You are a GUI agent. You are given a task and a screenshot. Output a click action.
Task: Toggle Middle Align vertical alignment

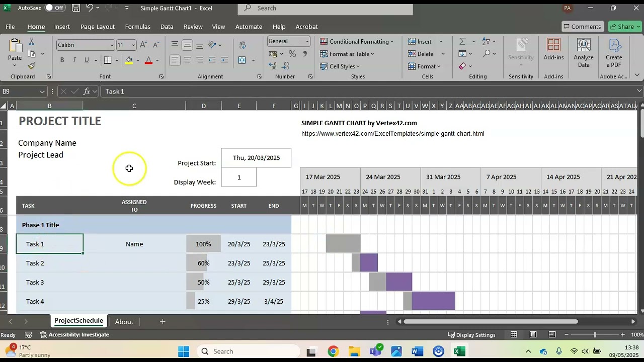(x=187, y=45)
